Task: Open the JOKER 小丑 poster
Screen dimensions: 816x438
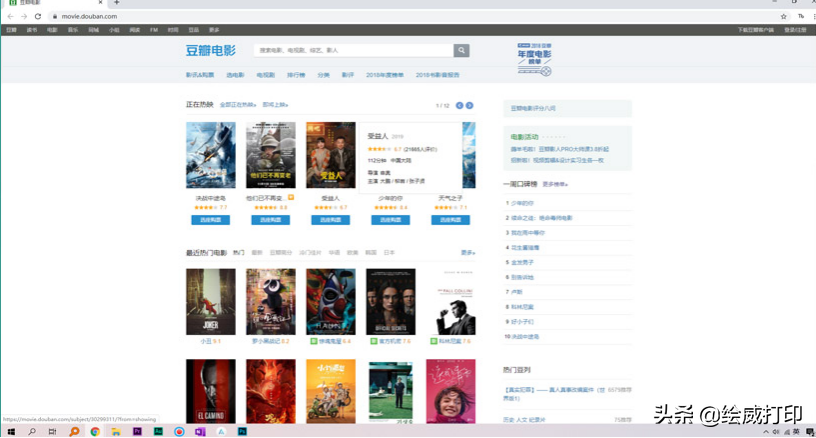Action: 211,302
